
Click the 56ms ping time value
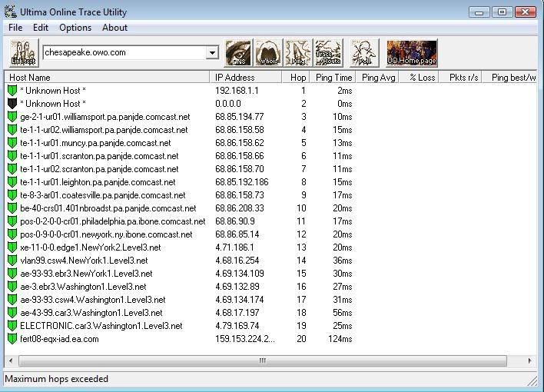click(x=343, y=313)
